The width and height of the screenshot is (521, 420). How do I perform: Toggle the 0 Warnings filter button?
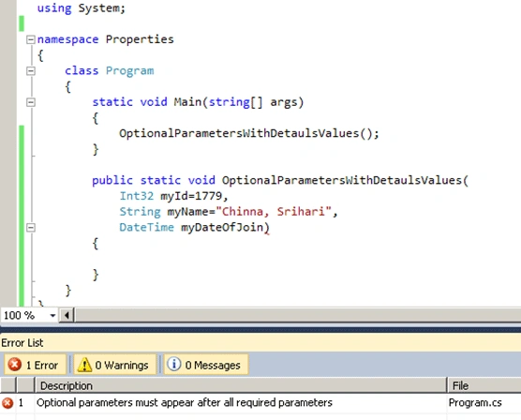(x=114, y=365)
